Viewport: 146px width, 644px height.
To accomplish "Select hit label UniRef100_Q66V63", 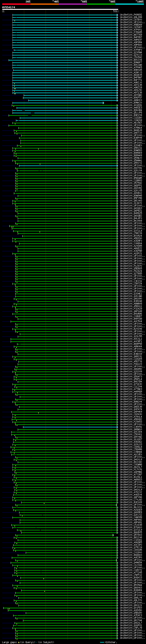I will pos(131,588).
